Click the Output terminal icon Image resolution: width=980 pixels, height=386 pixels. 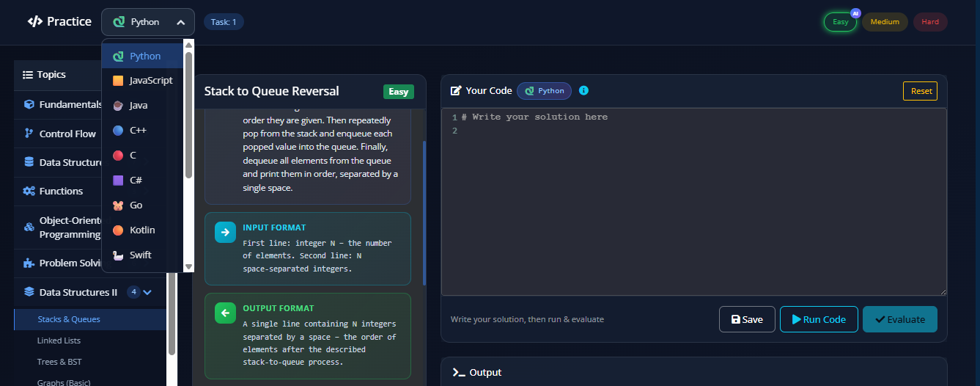[x=459, y=373]
